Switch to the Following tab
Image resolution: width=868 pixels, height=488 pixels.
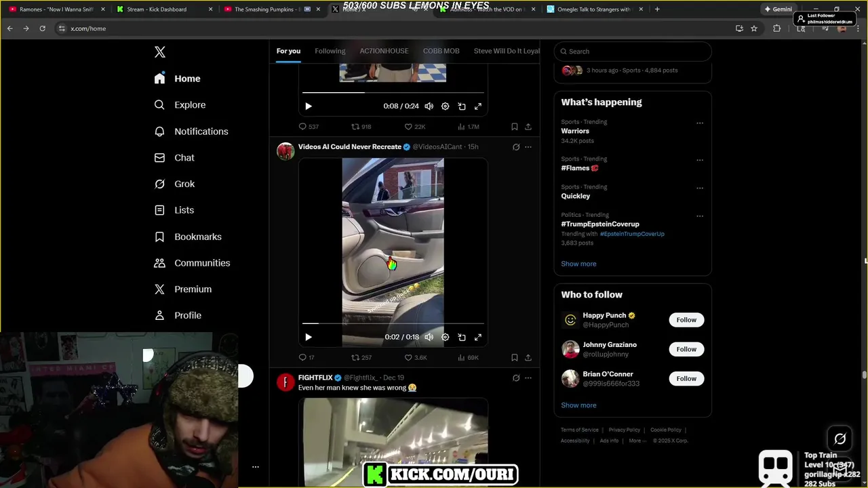click(330, 51)
